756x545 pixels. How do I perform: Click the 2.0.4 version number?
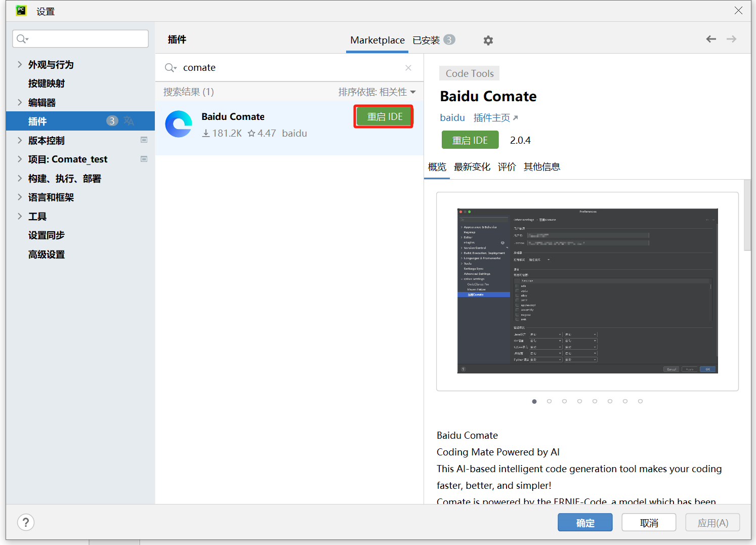[520, 140]
